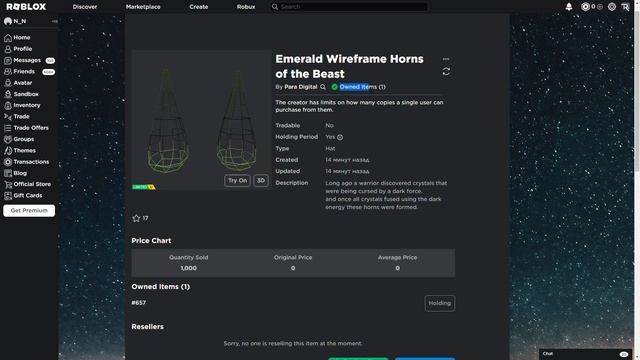Open notifications bell

(569, 7)
